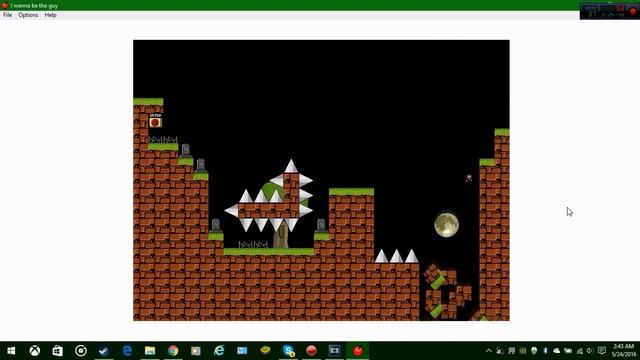Launch Google Chrome from taskbar
The width and height of the screenshot is (640, 360).
pyautogui.click(x=173, y=351)
